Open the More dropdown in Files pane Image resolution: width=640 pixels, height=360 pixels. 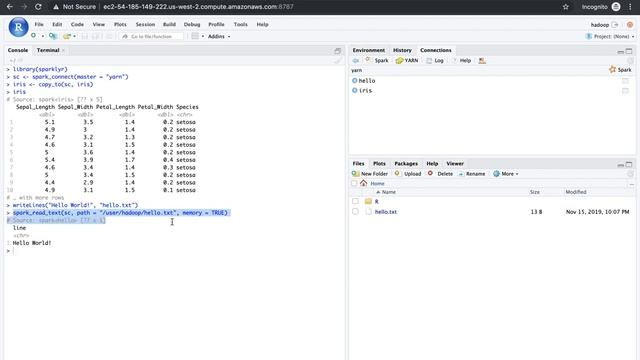click(506, 174)
